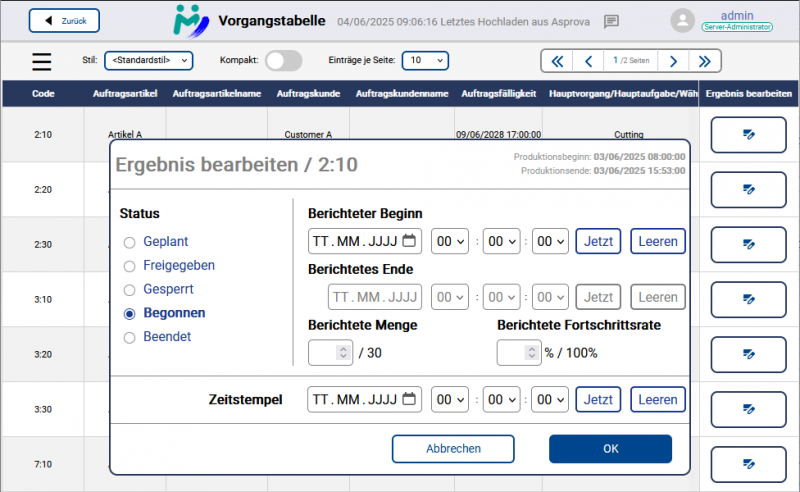Expand Einträge je Seite dropdown

pyautogui.click(x=425, y=61)
